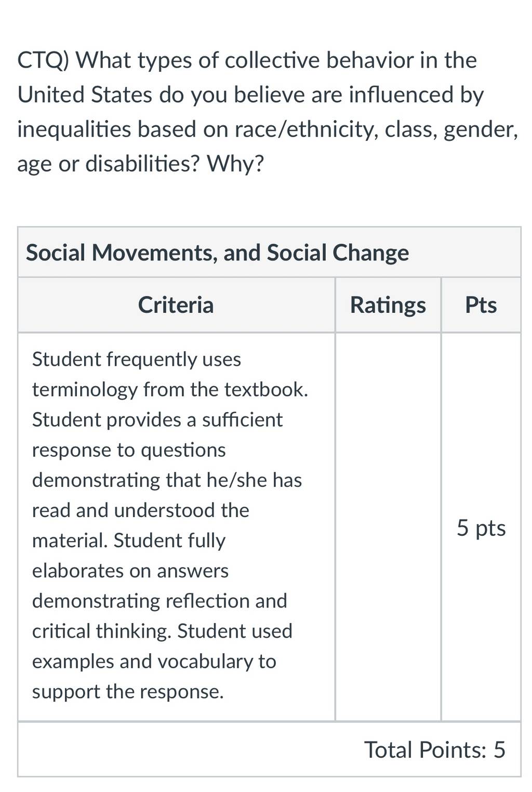The image size is (532, 792).
Task: Click the CTQ question prompt text
Action: pos(268,112)
